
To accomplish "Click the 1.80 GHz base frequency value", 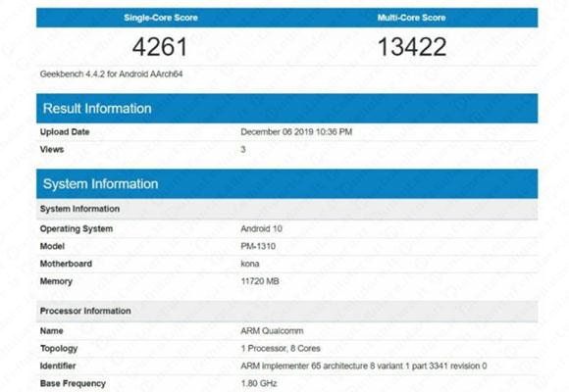I will coord(259,383).
